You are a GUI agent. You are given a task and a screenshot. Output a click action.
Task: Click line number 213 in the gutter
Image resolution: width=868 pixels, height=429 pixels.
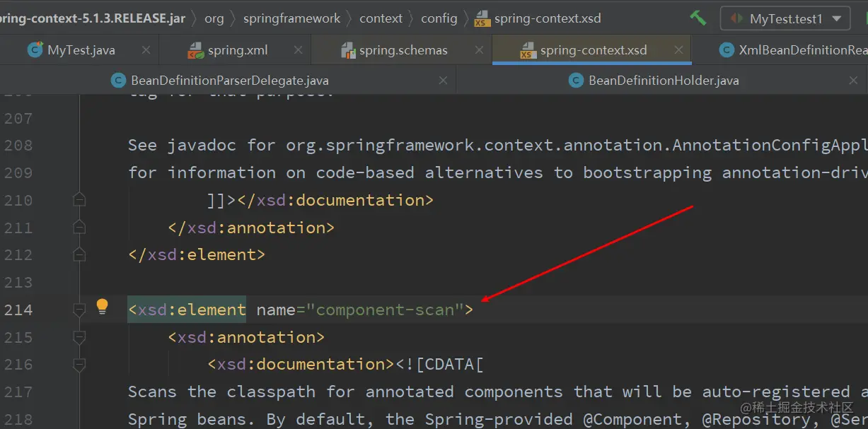point(18,283)
